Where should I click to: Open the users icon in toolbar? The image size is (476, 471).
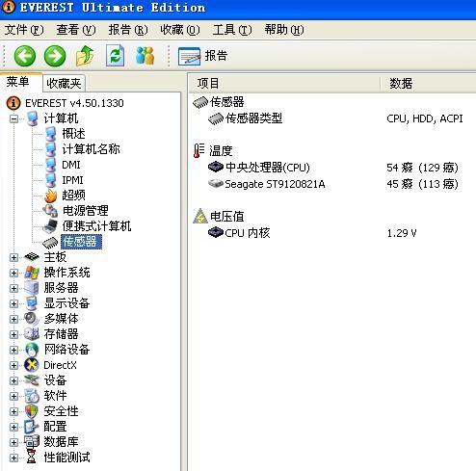point(145,56)
